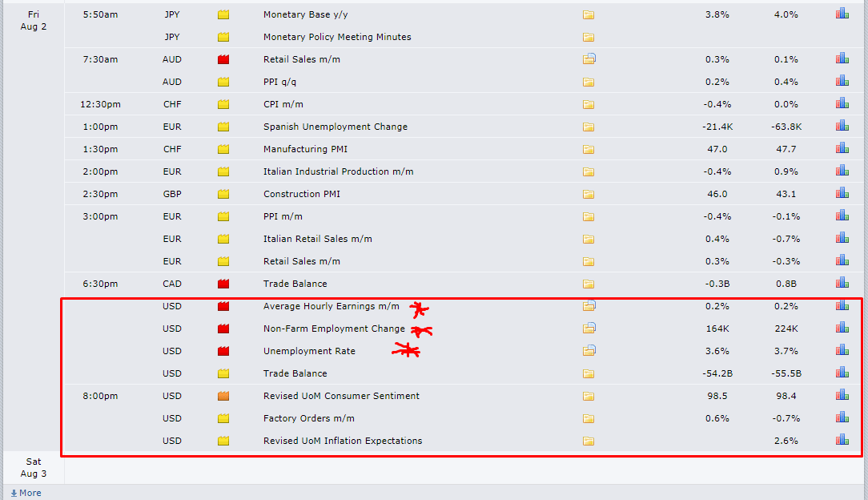This screenshot has height=500, width=868.
Task: Show chart for Non-Farm Employment Change
Action: [842, 328]
